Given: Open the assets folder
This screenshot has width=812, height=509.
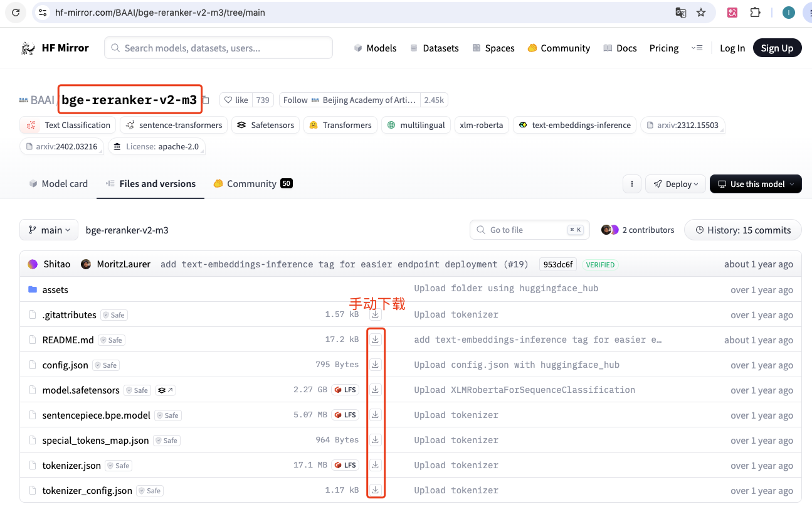Looking at the screenshot, I should tap(55, 289).
